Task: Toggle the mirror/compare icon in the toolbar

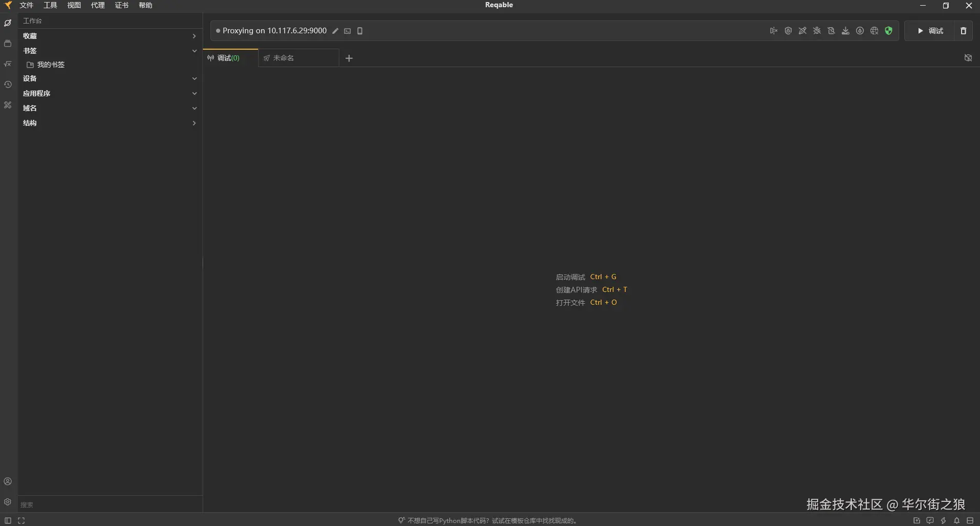Action: coord(774,31)
